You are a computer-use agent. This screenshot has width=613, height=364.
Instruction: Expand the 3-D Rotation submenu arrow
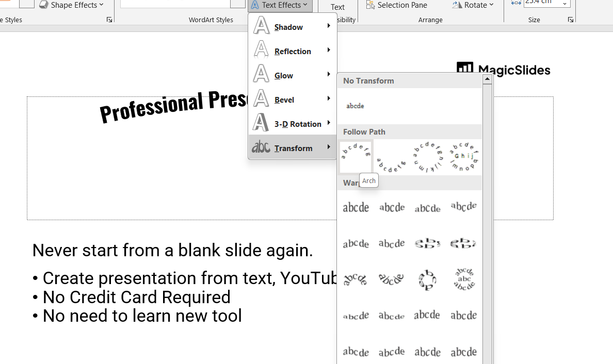[329, 123]
